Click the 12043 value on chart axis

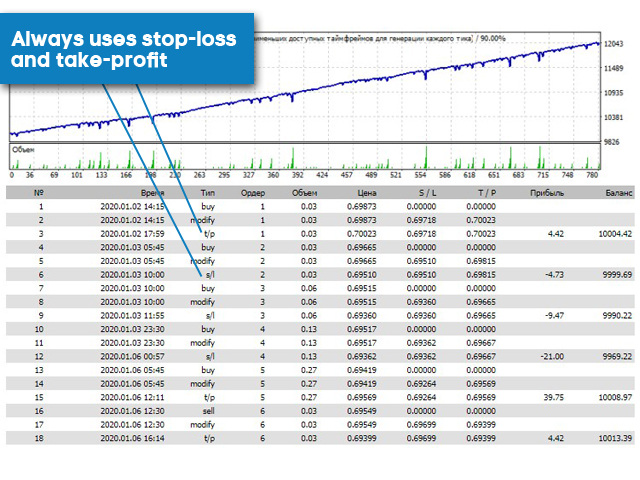pyautogui.click(x=613, y=44)
